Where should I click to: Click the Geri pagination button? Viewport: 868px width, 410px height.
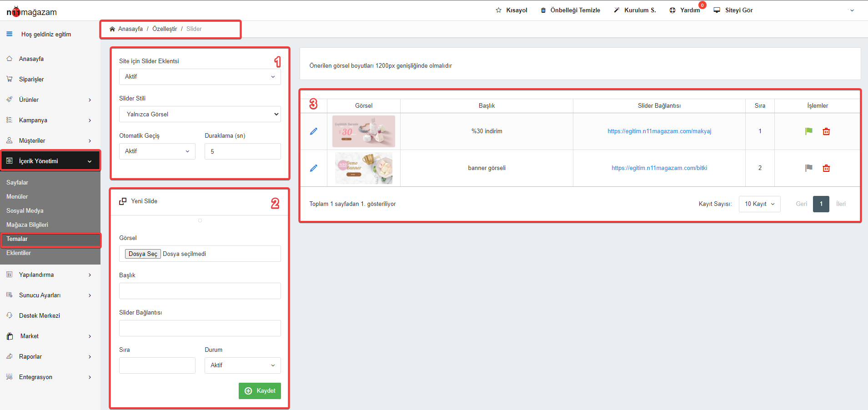point(802,204)
